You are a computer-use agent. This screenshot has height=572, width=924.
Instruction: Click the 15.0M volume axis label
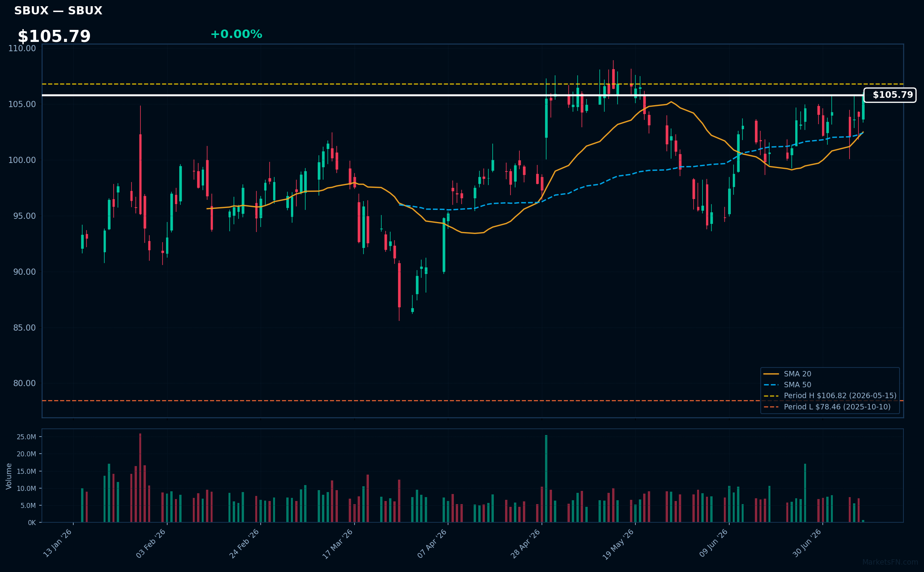click(26, 471)
